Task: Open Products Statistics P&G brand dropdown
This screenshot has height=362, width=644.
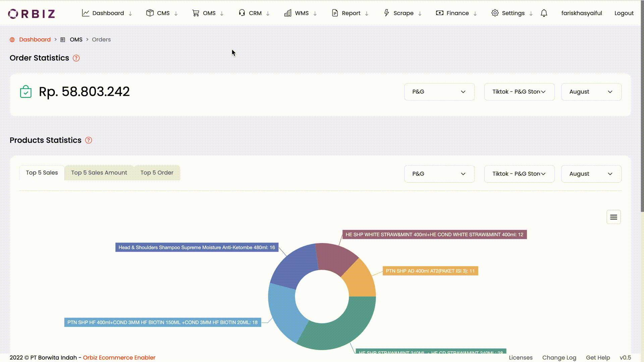Action: (439, 174)
